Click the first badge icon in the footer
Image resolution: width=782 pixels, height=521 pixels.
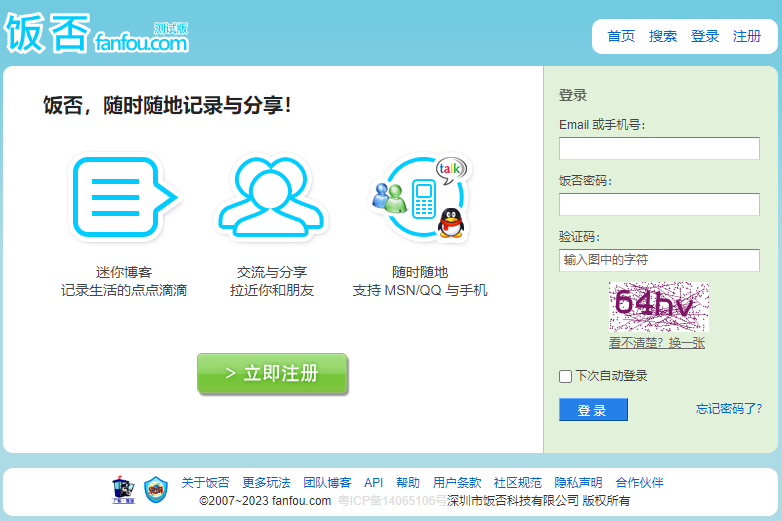pyautogui.click(x=122, y=489)
